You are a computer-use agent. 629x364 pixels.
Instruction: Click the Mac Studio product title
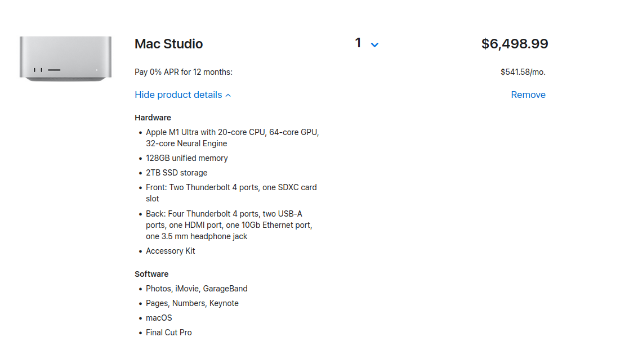(x=168, y=44)
